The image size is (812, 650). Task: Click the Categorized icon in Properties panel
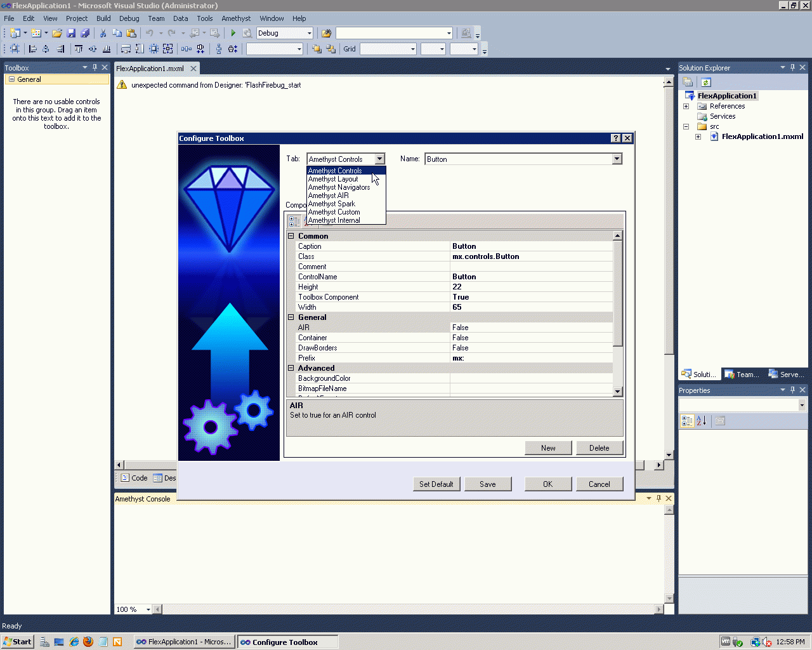click(687, 420)
